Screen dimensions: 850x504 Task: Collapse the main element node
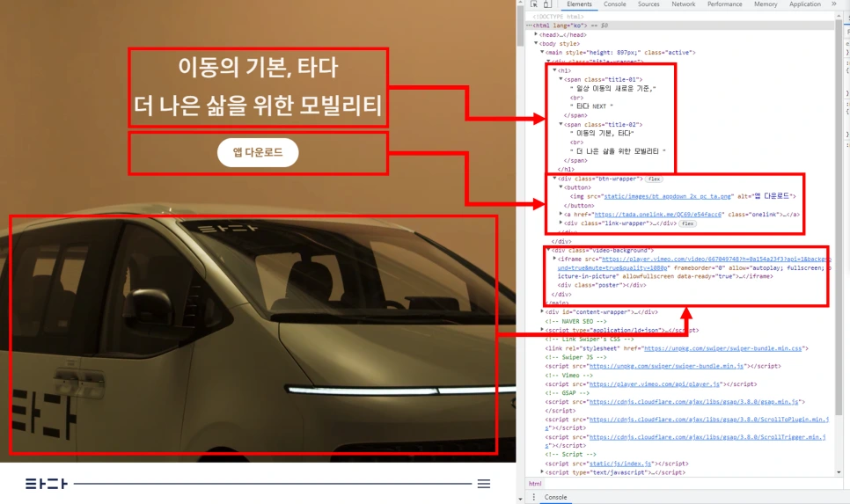541,52
